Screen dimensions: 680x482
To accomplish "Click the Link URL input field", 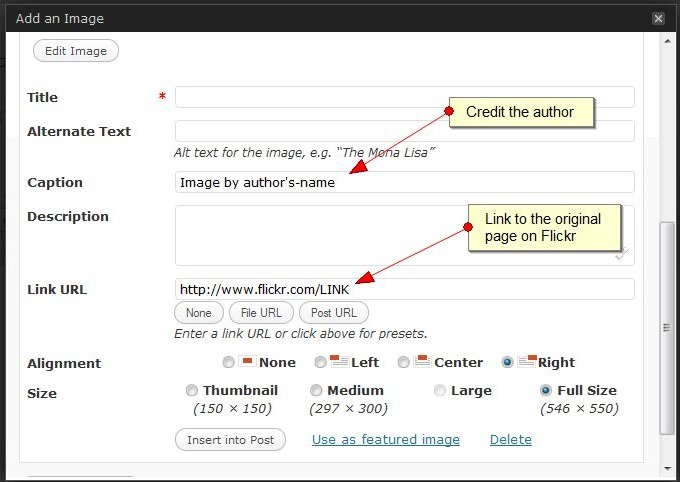I will [x=405, y=289].
